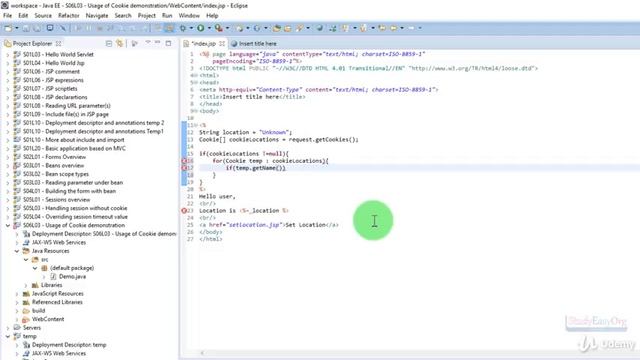This screenshot has height=360, width=640.
Task: Click the editor horizontal scrollbar left arrow
Action: (x=202, y=353)
